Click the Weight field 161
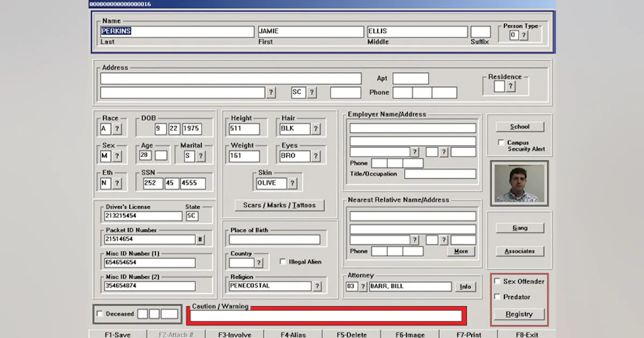 point(244,157)
